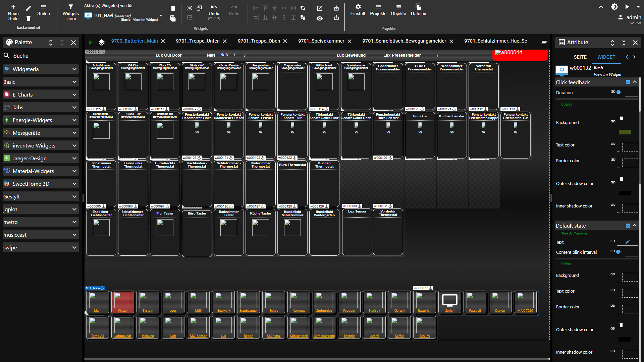
Task: Switch to 9701_Speisekammer tab
Action: (x=321, y=41)
